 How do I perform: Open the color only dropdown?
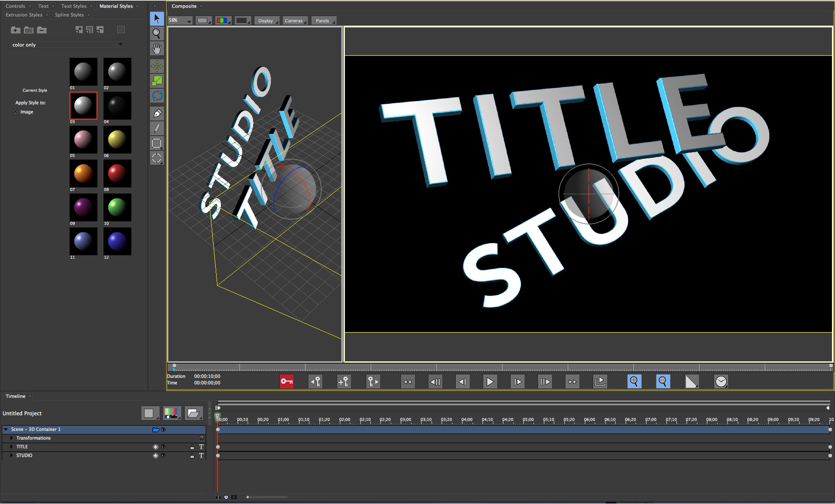67,44
